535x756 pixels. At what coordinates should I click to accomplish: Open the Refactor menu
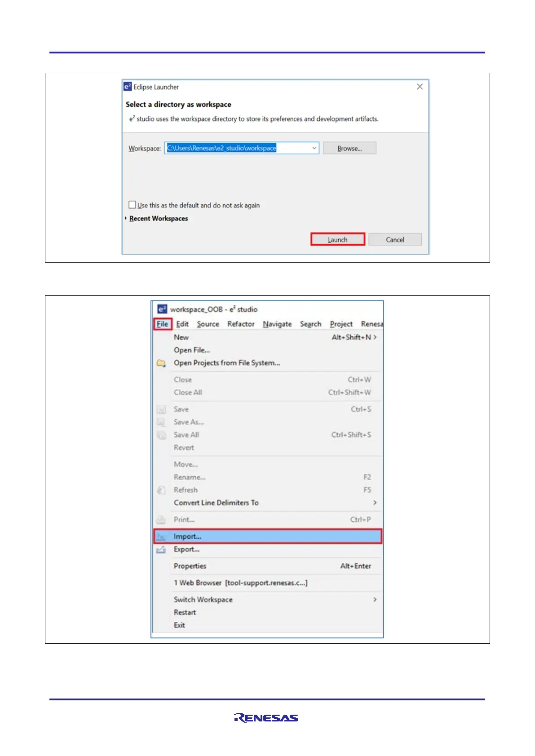coord(241,324)
